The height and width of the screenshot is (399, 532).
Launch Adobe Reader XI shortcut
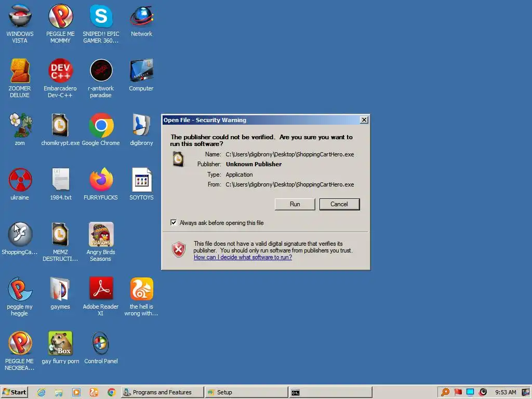101,297
